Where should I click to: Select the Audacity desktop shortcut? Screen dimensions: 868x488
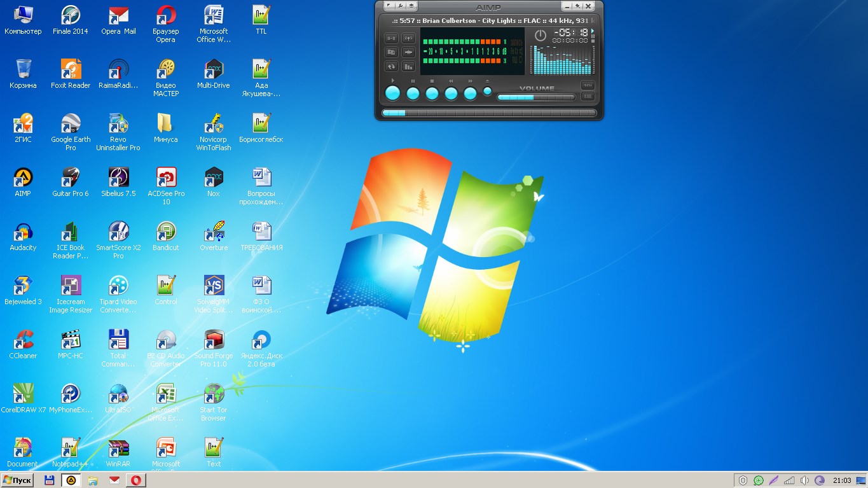click(x=23, y=237)
